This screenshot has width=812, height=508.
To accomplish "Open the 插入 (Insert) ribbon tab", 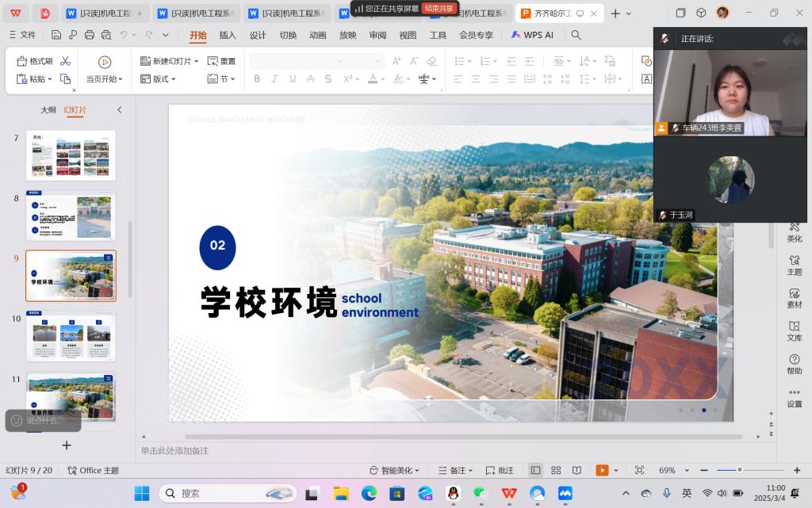I will (x=228, y=35).
